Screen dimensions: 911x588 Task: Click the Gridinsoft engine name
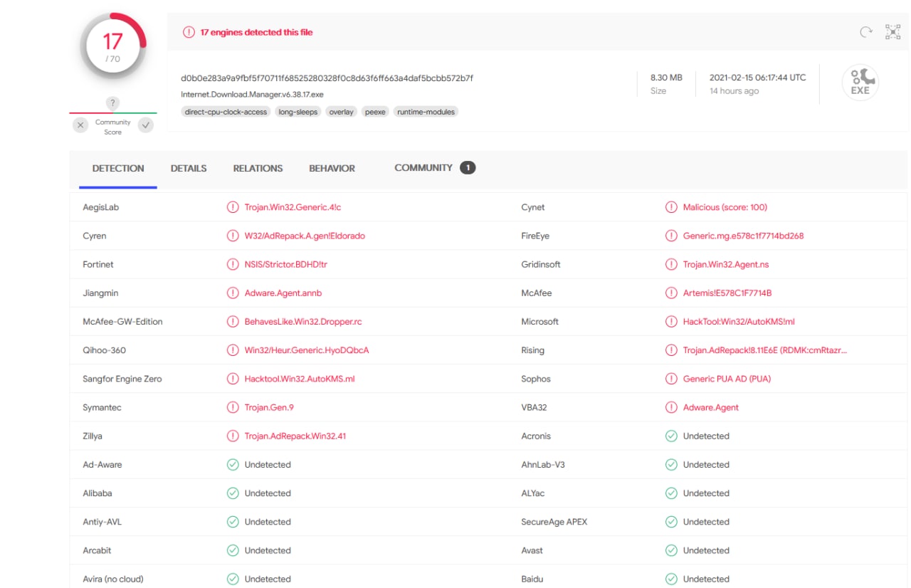coord(541,264)
